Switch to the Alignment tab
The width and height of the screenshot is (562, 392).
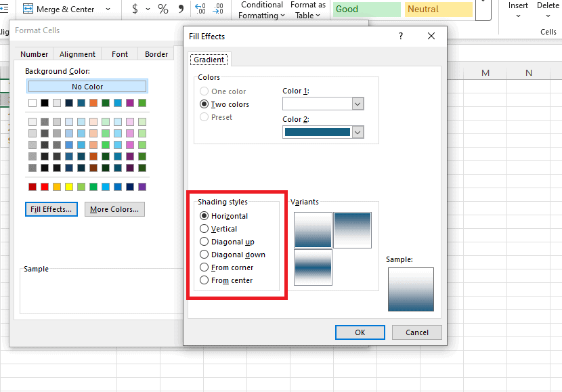click(77, 54)
